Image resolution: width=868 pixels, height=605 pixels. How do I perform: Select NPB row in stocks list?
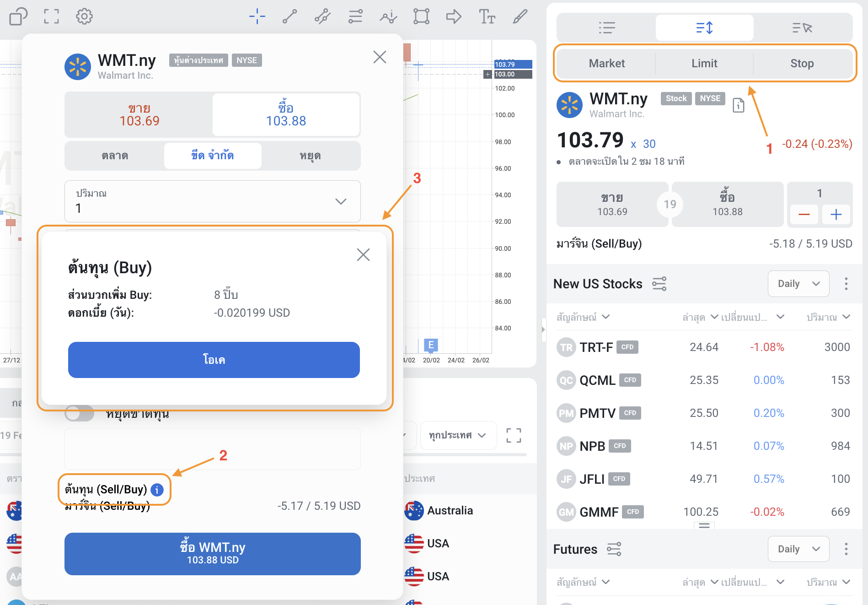703,446
